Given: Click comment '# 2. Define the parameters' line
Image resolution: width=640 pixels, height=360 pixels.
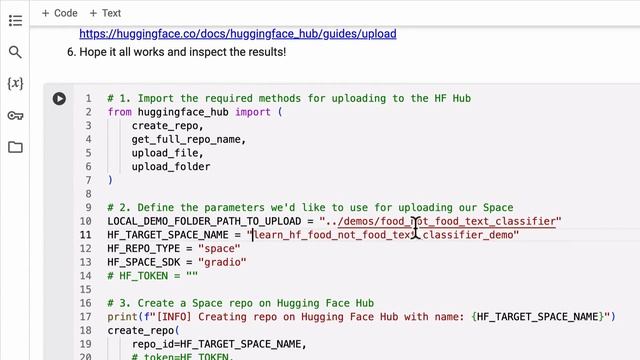Looking at the screenshot, I should (310, 207).
